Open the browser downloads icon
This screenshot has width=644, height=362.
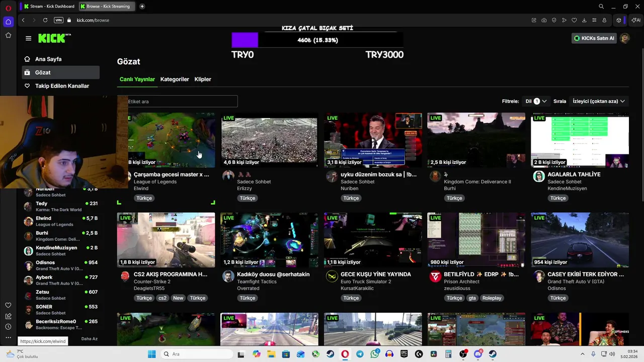click(584, 20)
